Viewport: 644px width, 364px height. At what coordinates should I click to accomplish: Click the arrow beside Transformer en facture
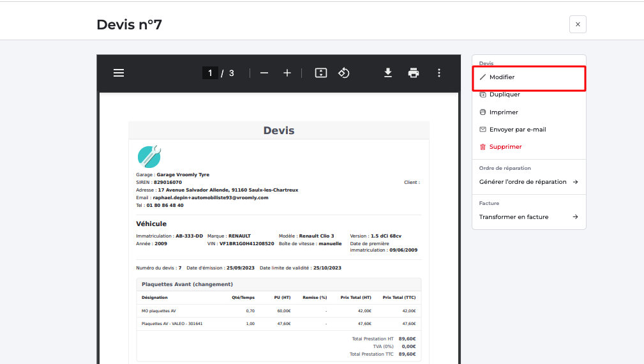click(575, 217)
